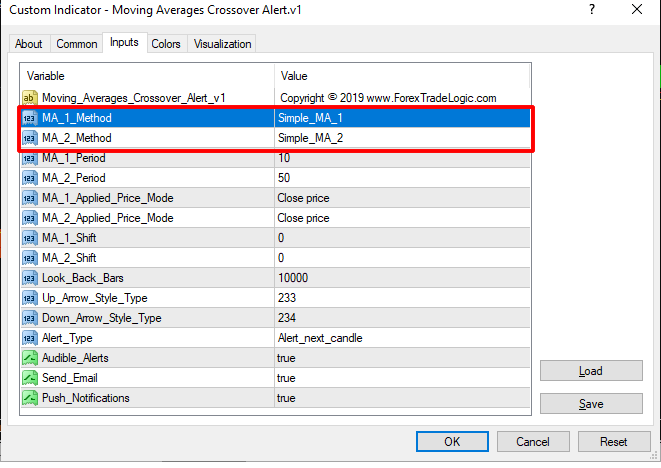661x468 pixels.
Task: Edit the MA_2_Period value 50
Action: tap(400, 178)
